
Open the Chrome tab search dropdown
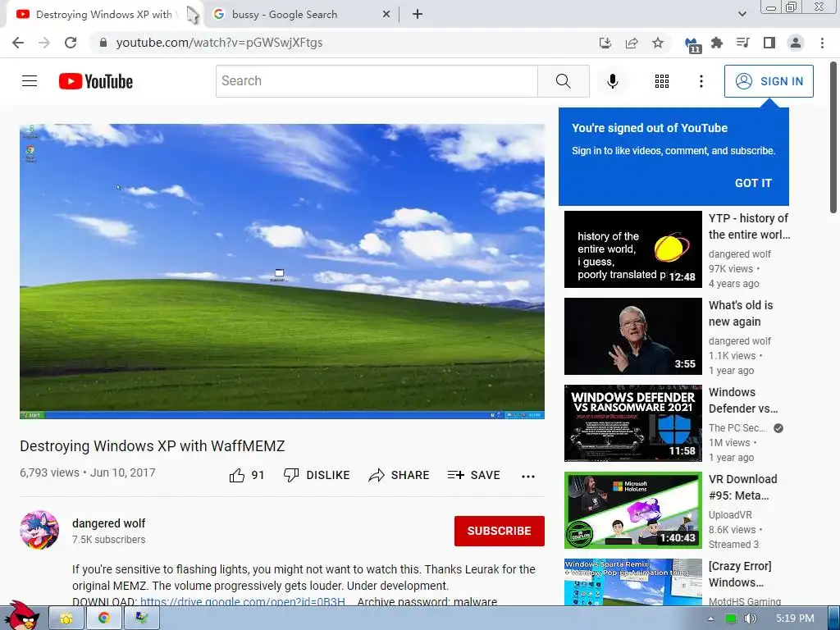tap(742, 14)
